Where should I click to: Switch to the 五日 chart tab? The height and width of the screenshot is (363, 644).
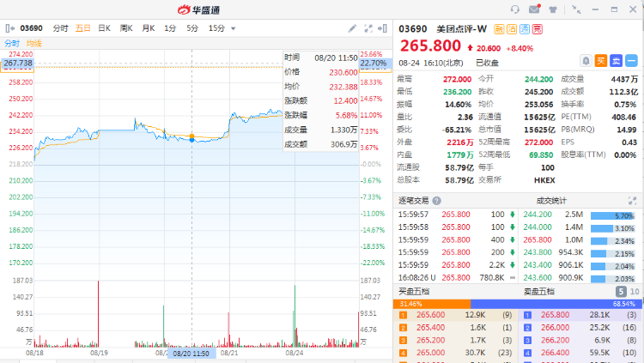coord(82,28)
